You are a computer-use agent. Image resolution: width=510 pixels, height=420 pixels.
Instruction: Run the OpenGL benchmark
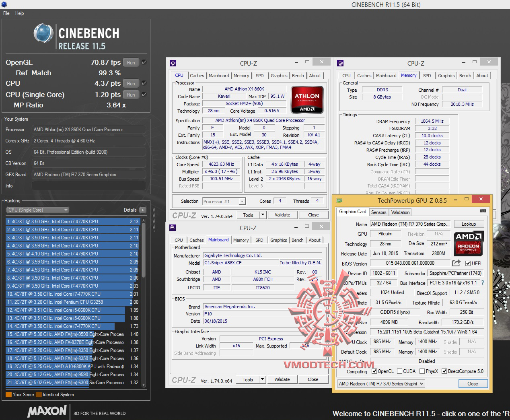tap(131, 63)
